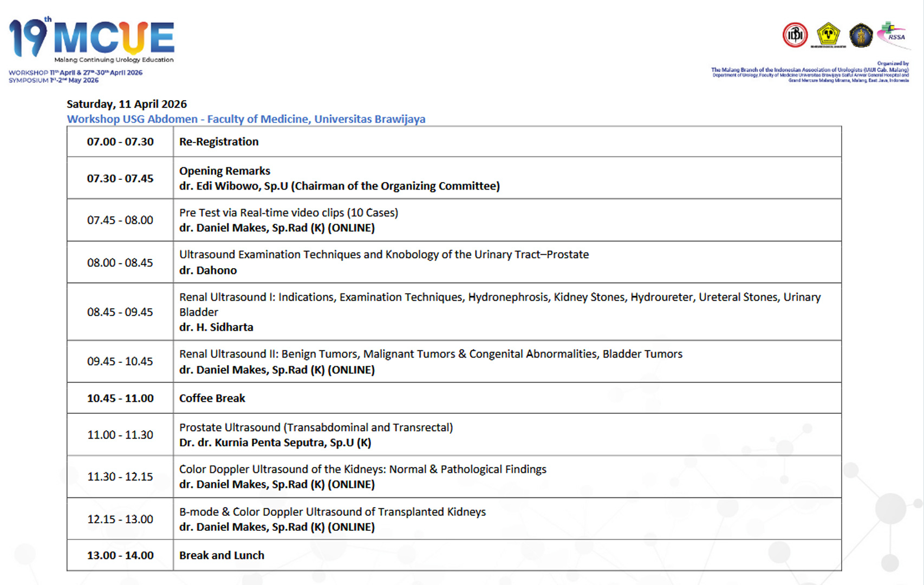Select the time cell "13.00 - 14.00"

click(120, 555)
